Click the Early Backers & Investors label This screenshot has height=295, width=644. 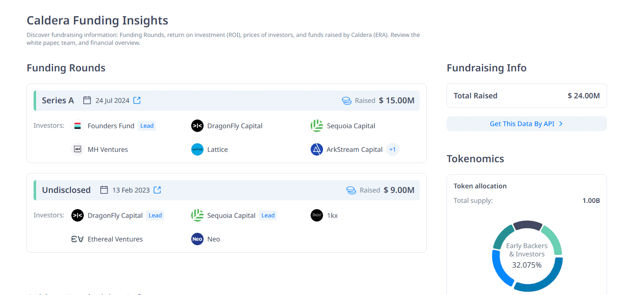coord(527,250)
